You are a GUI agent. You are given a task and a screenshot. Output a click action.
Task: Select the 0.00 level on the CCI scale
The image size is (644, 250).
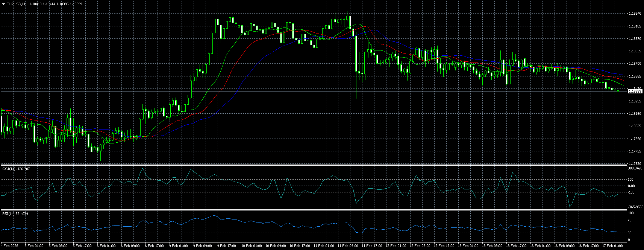631,186
